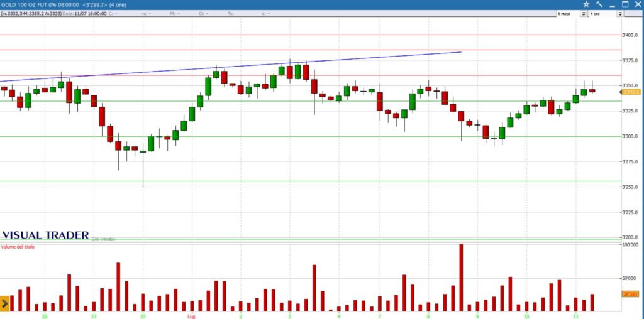Select the blue ascending trendline
644x319 pixels.
coord(230,67)
